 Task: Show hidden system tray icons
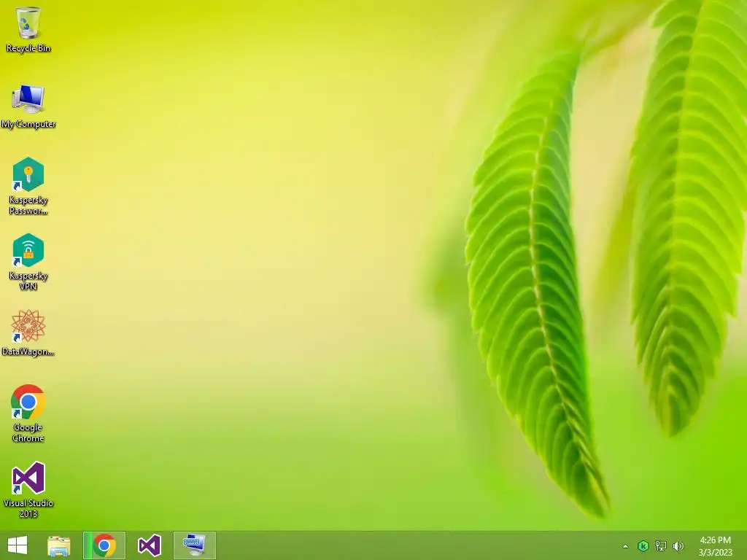pyautogui.click(x=625, y=546)
